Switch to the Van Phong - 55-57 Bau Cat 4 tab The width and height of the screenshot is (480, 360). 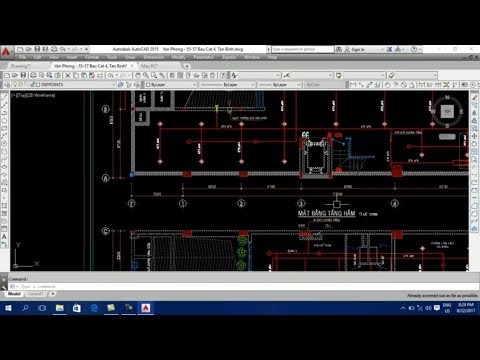coord(90,66)
